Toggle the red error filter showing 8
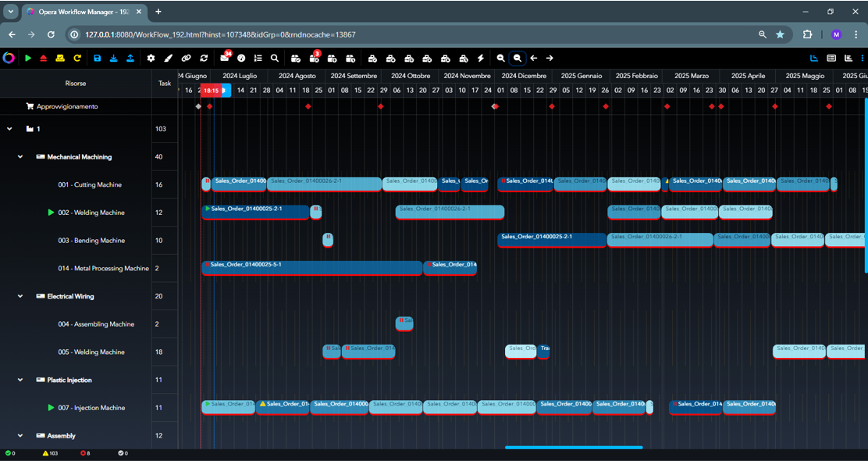Screen dimensions: 868x461 click(x=85, y=453)
